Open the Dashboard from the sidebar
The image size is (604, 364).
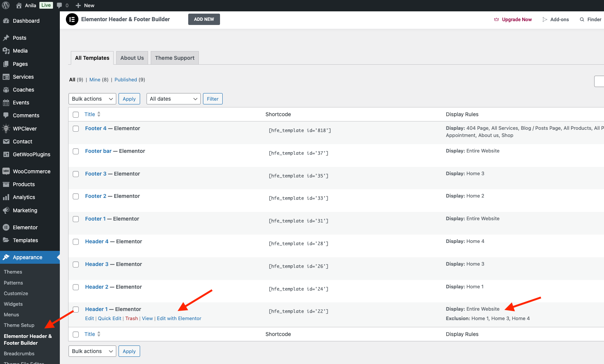coord(26,21)
